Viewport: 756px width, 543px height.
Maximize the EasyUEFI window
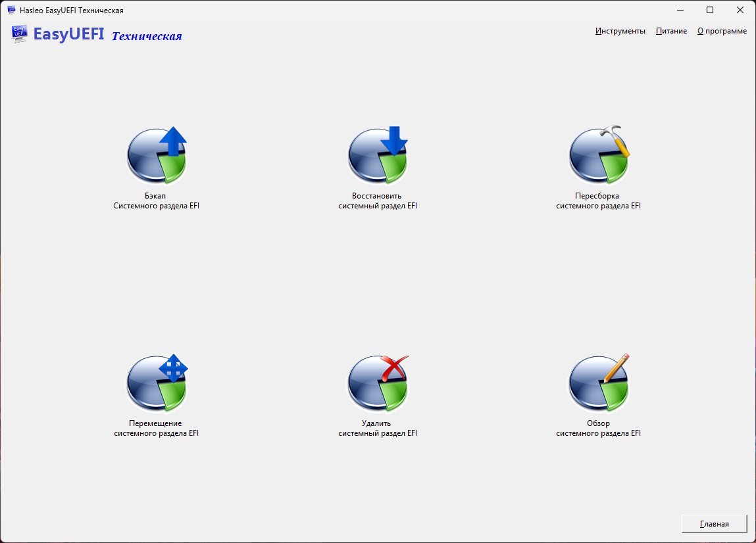pyautogui.click(x=710, y=10)
